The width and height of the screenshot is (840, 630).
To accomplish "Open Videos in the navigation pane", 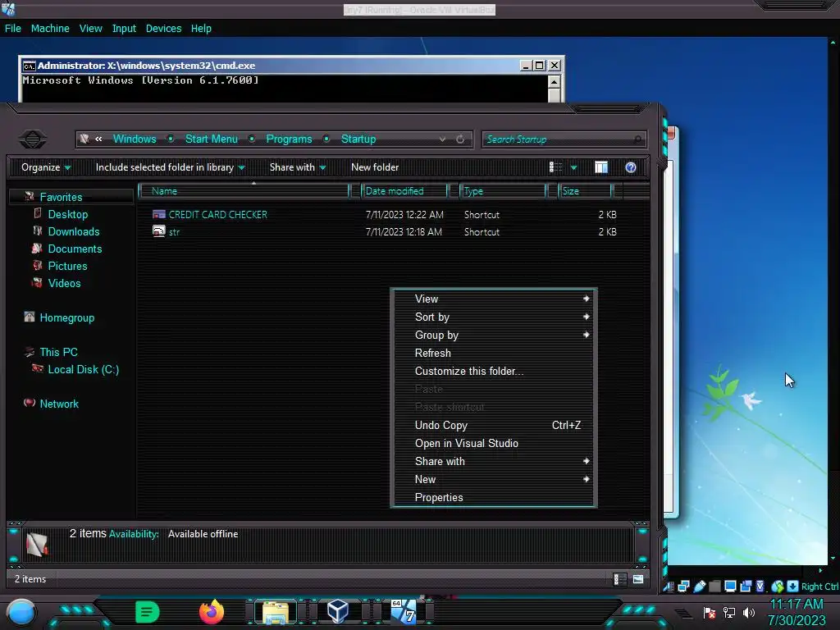I will (64, 283).
